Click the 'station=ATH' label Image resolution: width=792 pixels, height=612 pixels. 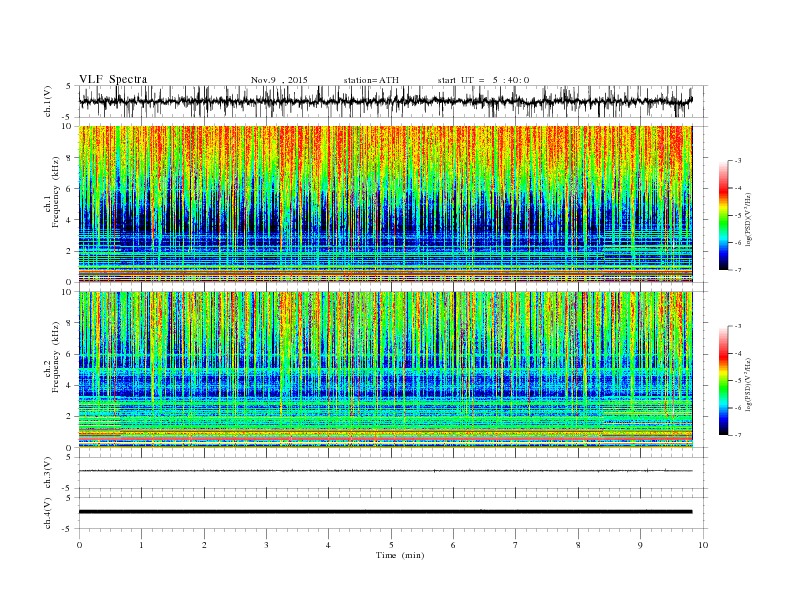click(x=371, y=80)
